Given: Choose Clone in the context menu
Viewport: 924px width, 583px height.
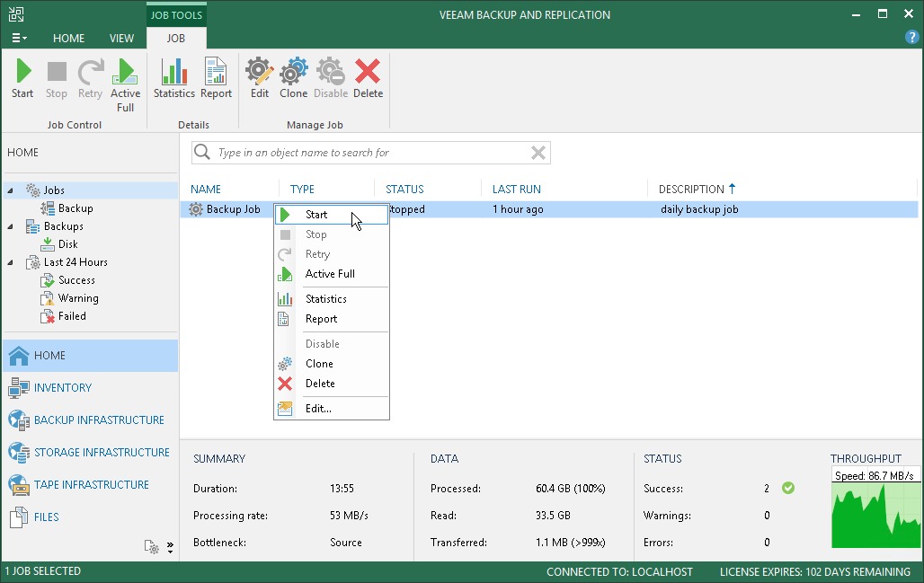Looking at the screenshot, I should coord(332,364).
